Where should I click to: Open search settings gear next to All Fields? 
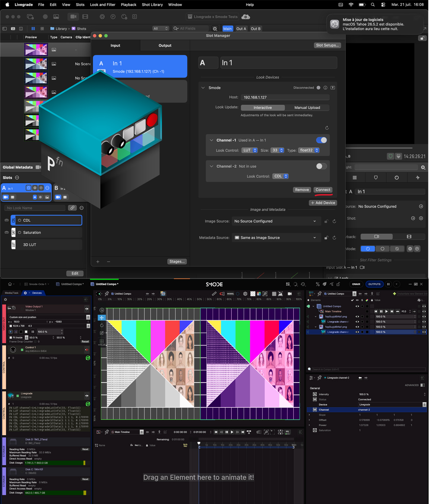[x=215, y=29]
